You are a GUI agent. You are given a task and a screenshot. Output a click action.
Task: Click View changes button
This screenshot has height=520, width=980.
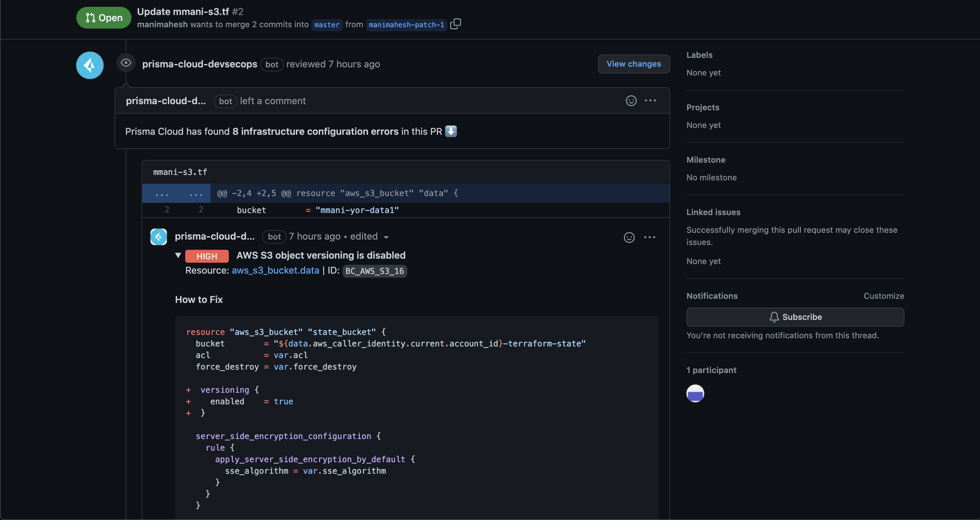(633, 64)
